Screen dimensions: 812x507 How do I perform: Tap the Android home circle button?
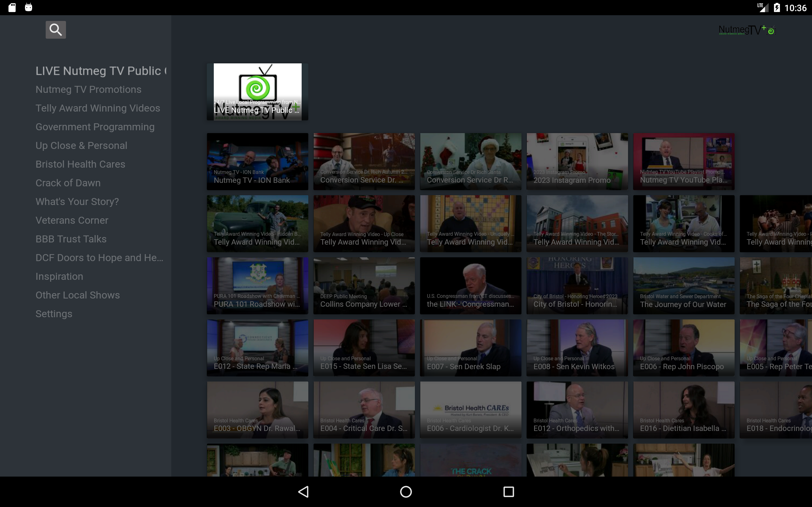[x=406, y=491]
